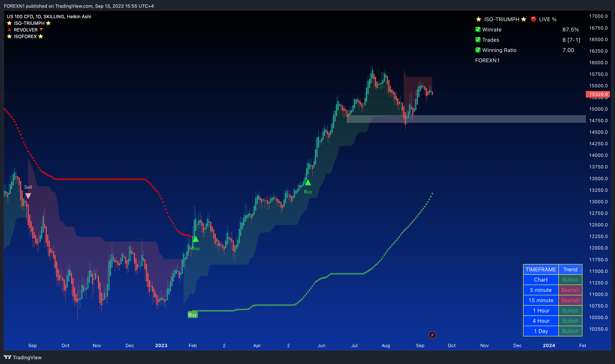The image size is (615, 364).
Task: Click the FOREXN1 label in stats panel
Action: click(487, 60)
